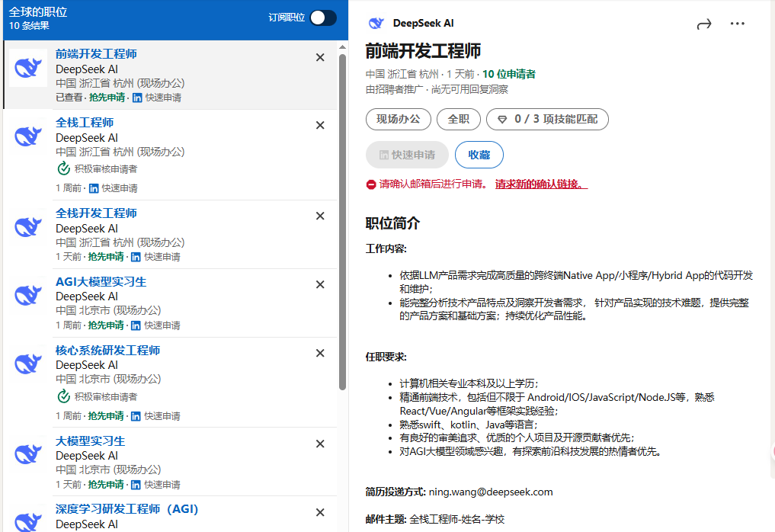
Task: Click 积极审核申请者 on the 全栈工程师 card
Action: pos(106,169)
